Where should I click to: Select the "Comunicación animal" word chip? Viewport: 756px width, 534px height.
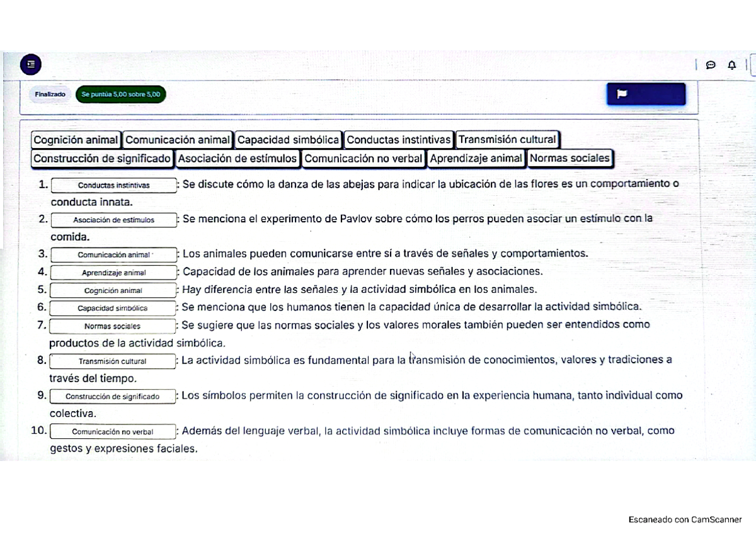coord(178,139)
